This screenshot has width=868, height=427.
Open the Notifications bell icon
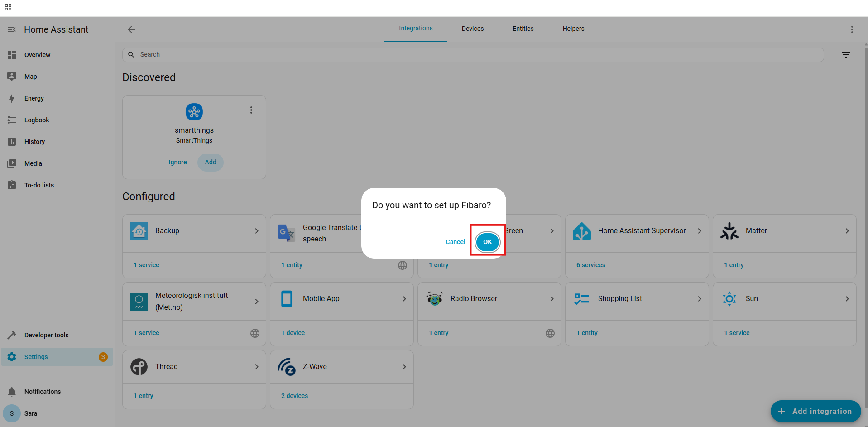pyautogui.click(x=12, y=392)
